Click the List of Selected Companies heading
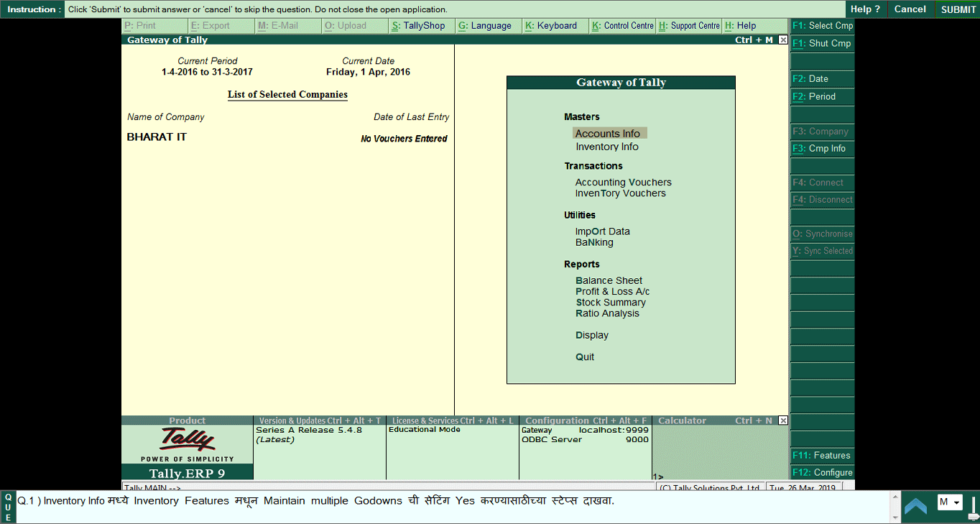Image resolution: width=980 pixels, height=524 pixels. (x=287, y=95)
